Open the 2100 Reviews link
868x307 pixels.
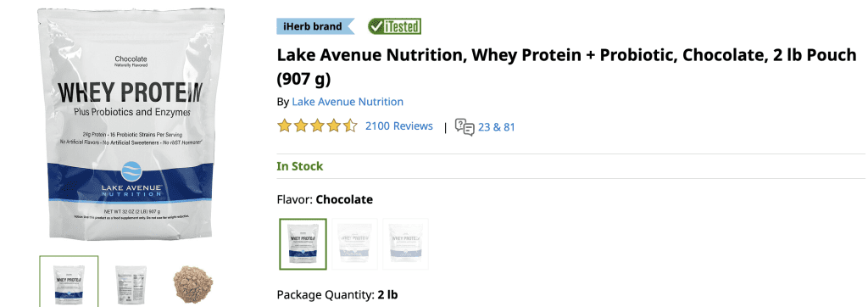tap(399, 126)
